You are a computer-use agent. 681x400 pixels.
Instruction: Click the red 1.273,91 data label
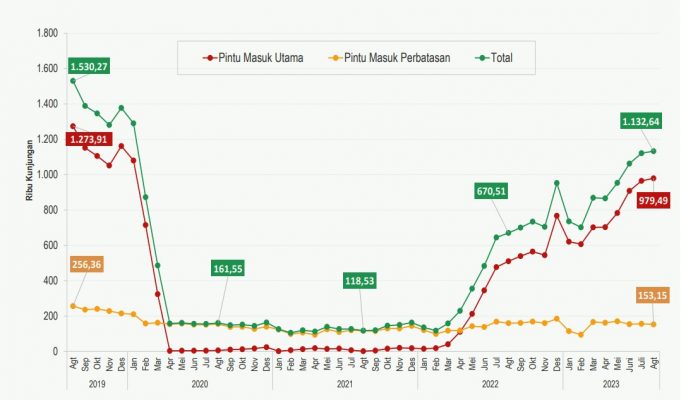click(88, 140)
